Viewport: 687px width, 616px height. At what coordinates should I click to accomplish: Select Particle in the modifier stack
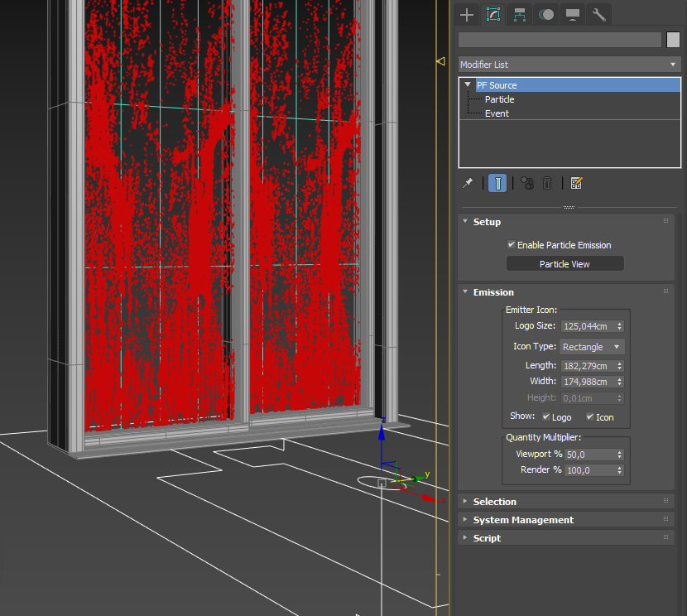[499, 99]
